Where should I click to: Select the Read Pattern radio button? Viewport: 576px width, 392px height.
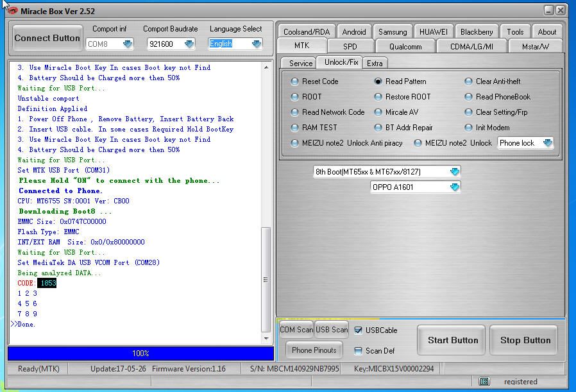pos(378,81)
